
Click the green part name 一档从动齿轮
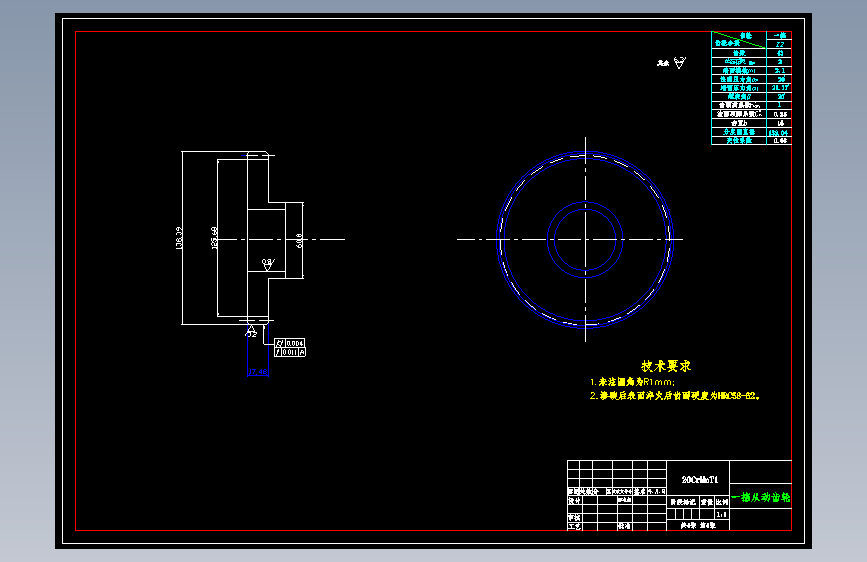[x=761, y=497]
